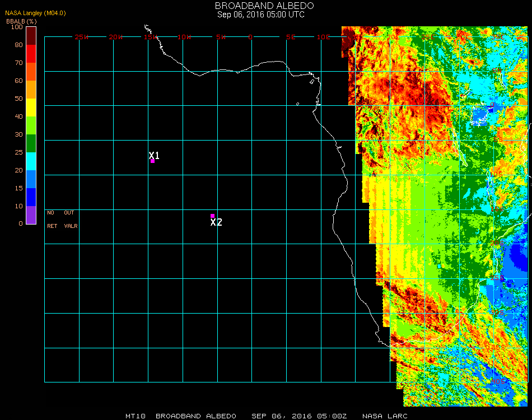Click the magenta X1 marker square
Screen dimensions: 532x420
pos(152,161)
